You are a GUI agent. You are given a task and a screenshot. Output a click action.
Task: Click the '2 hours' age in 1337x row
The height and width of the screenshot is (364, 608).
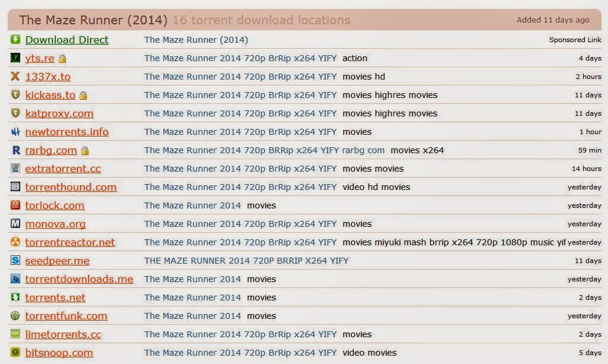coord(588,77)
